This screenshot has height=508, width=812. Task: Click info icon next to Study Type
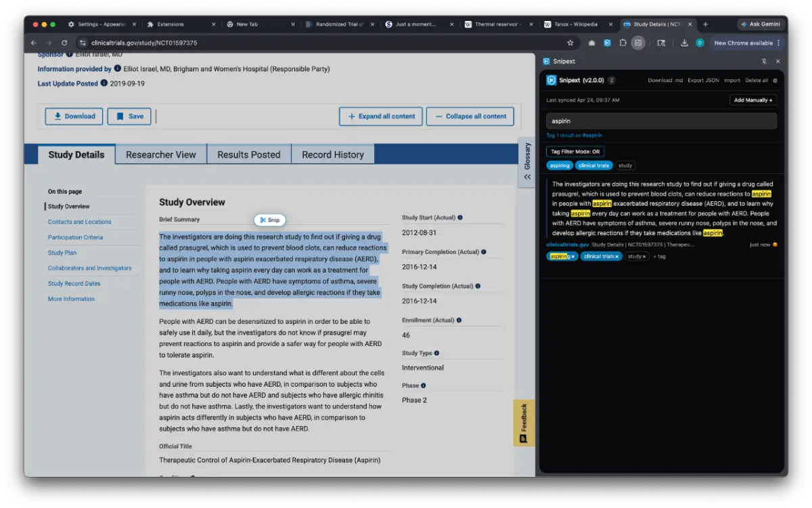(436, 353)
